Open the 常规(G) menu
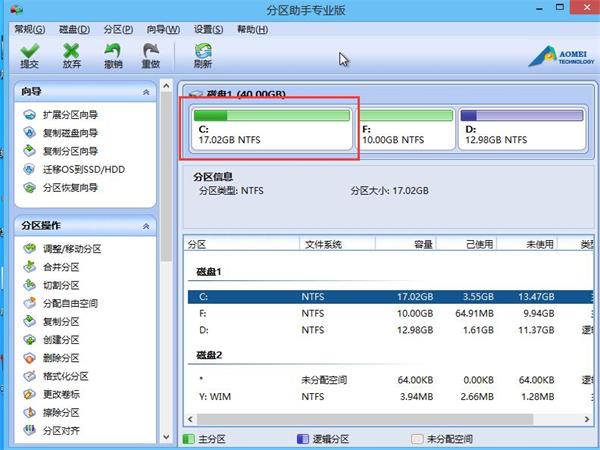This screenshot has width=600, height=450. (29, 29)
